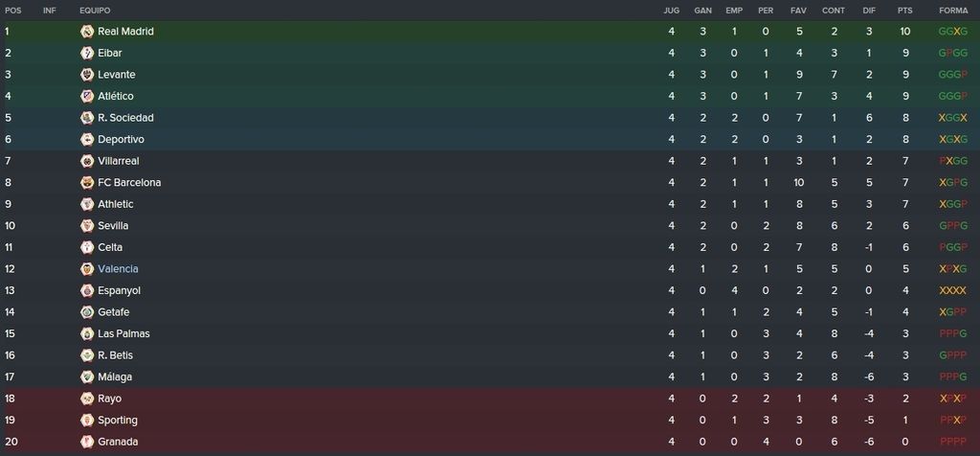
Task: Click the Málaga club crest icon
Action: coord(87,376)
